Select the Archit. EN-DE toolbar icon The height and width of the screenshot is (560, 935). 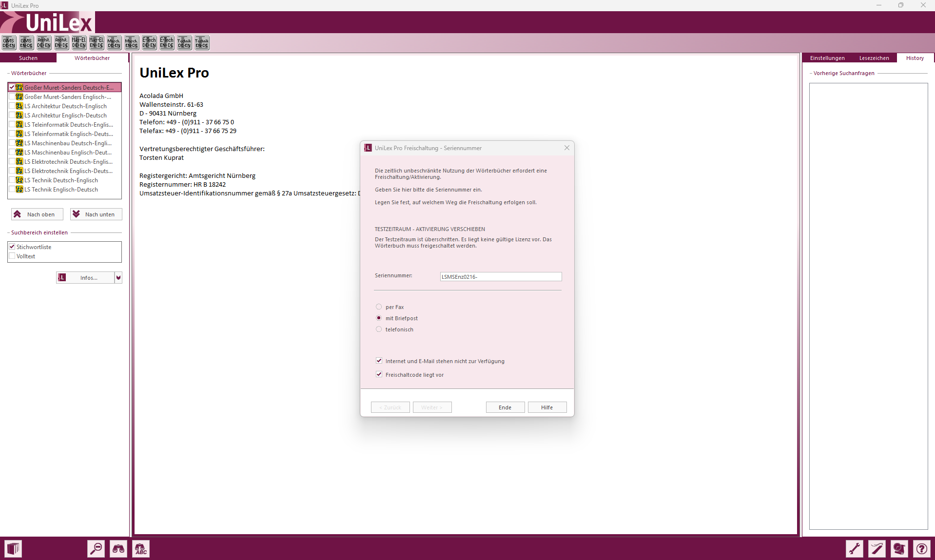[61, 43]
